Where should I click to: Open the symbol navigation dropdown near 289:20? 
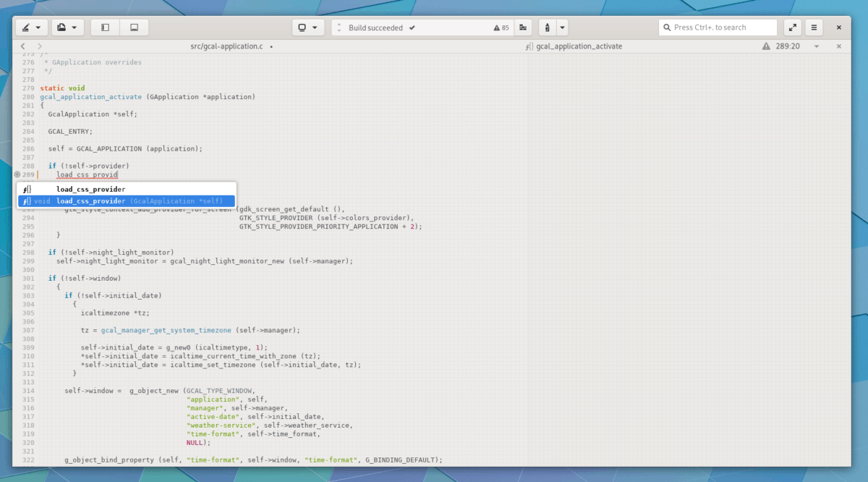click(815, 46)
